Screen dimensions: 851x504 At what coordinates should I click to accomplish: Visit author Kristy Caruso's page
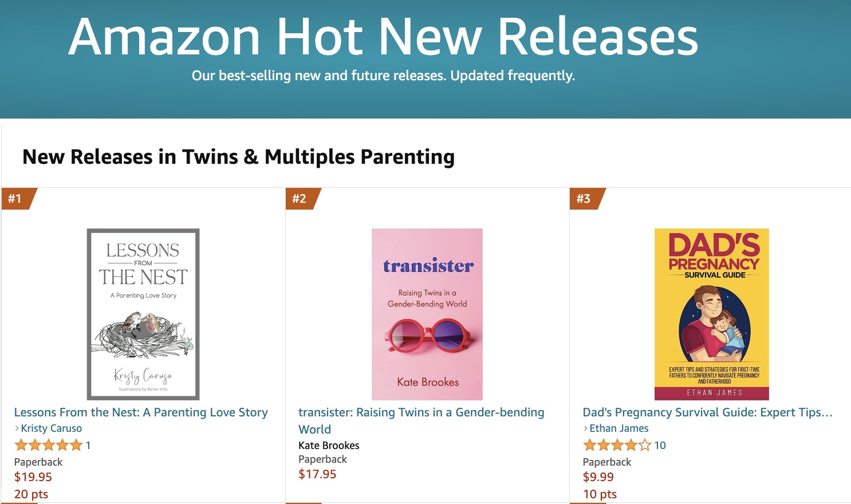pyautogui.click(x=52, y=428)
